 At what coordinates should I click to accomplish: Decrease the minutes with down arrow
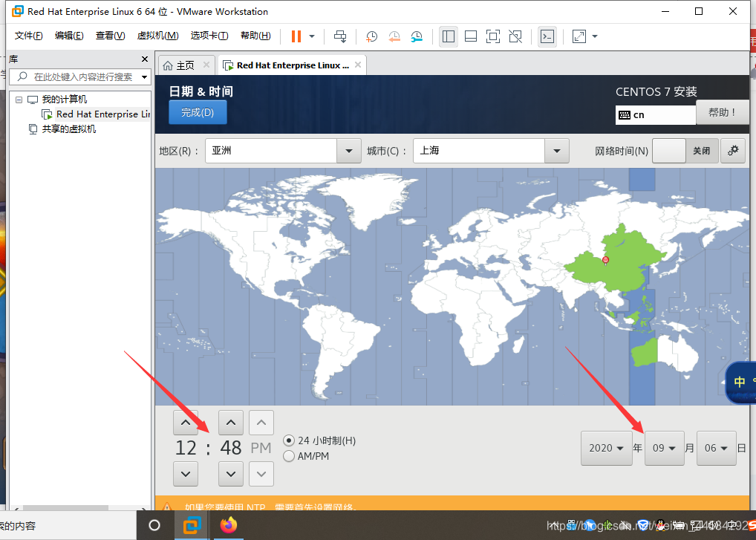click(x=231, y=474)
